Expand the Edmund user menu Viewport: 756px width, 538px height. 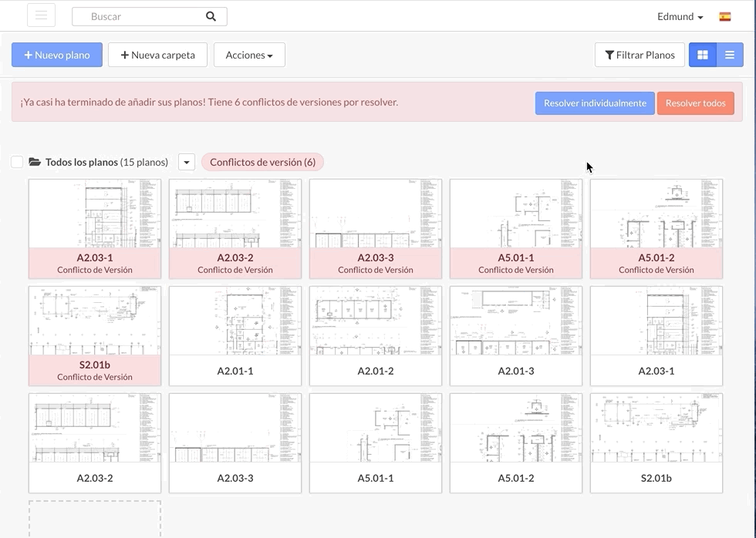pyautogui.click(x=680, y=16)
